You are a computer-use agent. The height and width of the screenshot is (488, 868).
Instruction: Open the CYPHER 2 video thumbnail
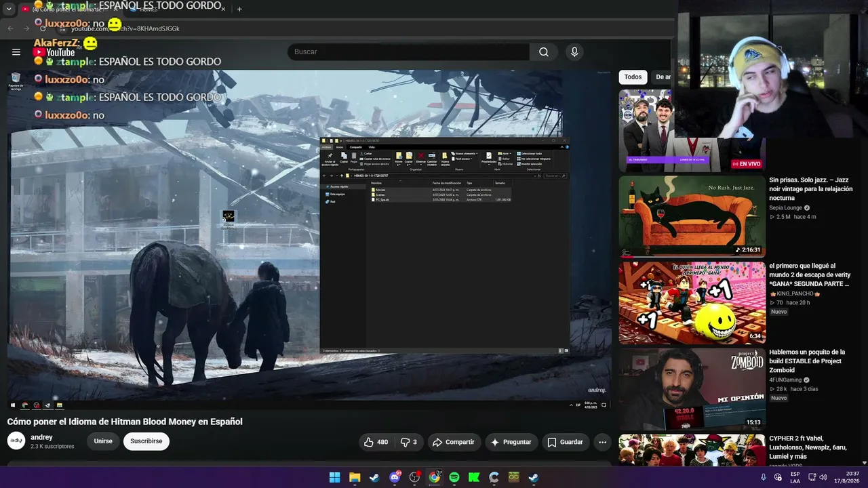click(x=692, y=450)
